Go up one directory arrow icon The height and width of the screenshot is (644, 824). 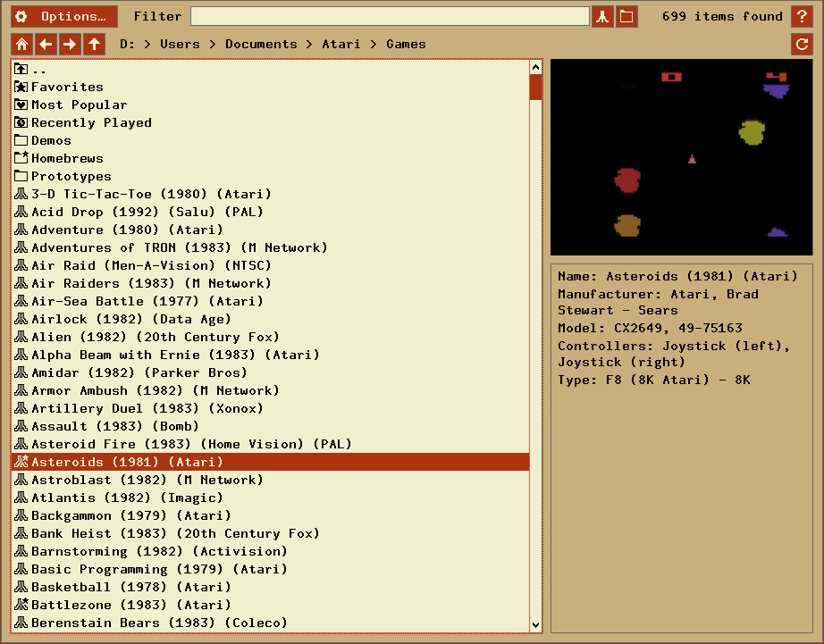coord(94,44)
